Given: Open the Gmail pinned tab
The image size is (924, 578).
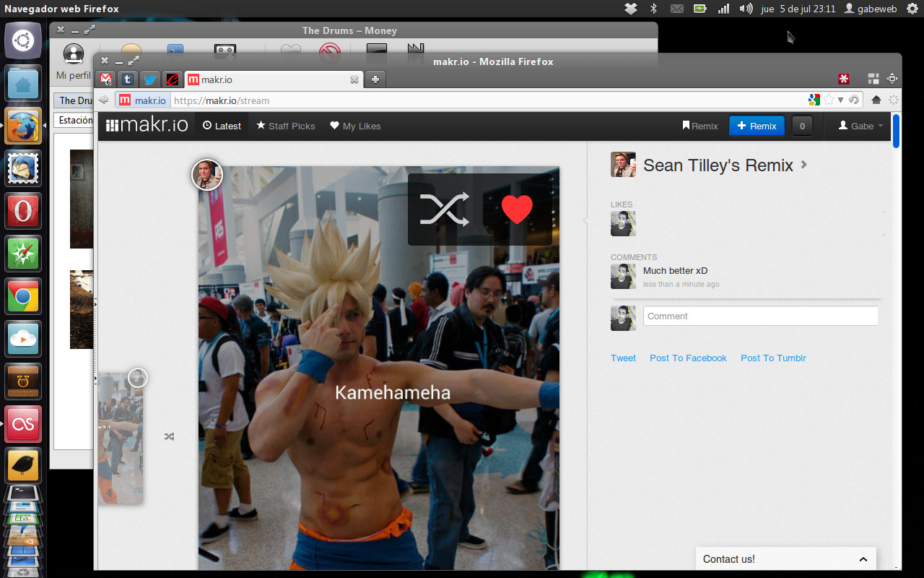Looking at the screenshot, I should (x=106, y=79).
